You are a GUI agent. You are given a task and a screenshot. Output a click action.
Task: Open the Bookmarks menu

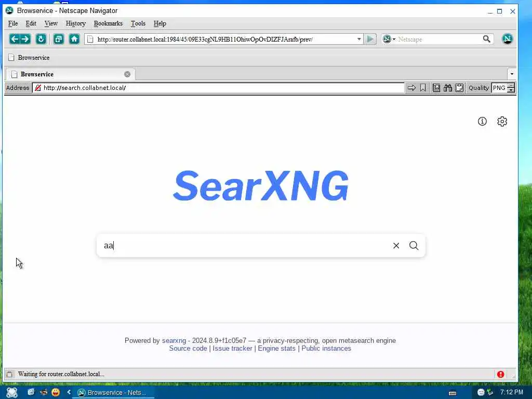(108, 23)
